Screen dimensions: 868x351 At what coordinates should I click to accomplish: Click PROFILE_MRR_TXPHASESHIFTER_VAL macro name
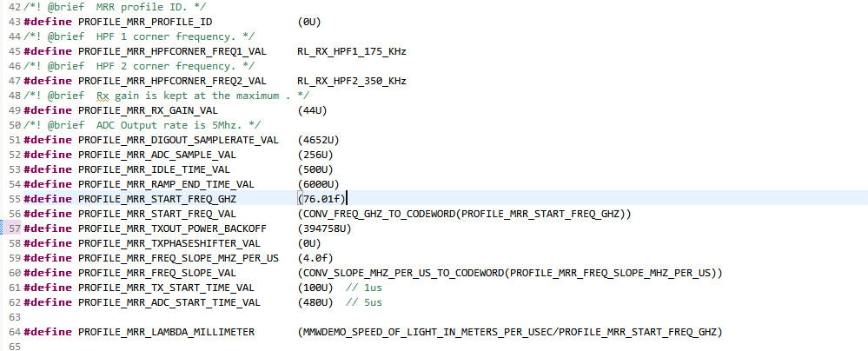(x=169, y=243)
